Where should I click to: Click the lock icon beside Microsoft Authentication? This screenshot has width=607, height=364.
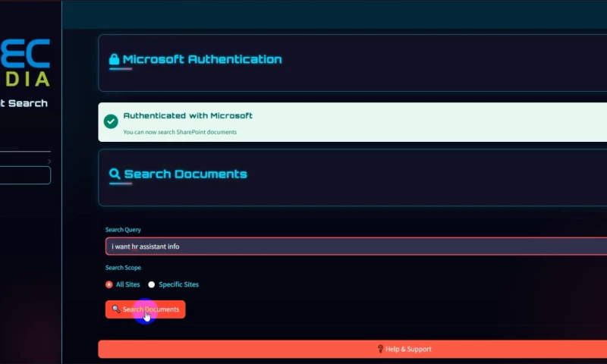[114, 59]
